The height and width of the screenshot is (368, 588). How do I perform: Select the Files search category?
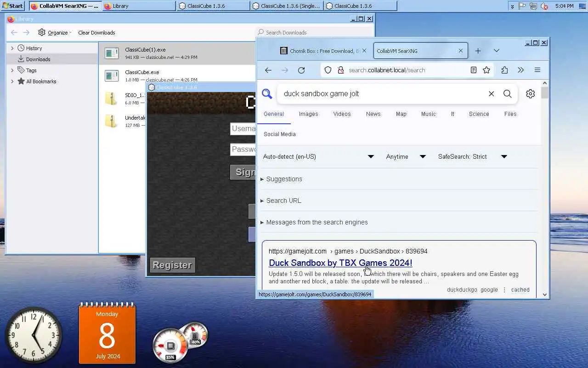(x=510, y=114)
